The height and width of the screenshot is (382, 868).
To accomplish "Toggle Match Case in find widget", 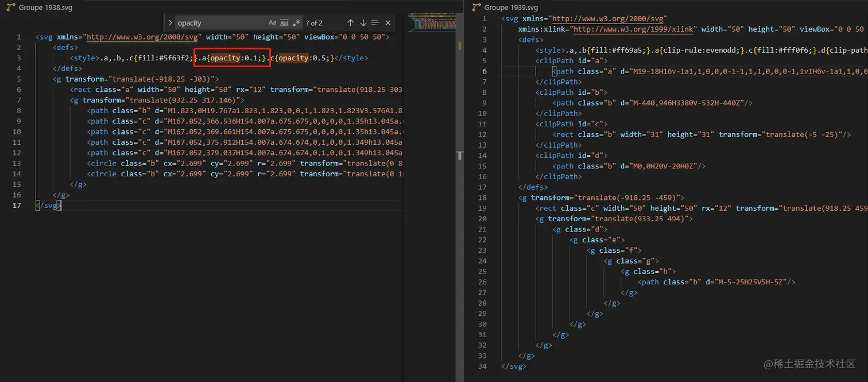I will click(272, 23).
